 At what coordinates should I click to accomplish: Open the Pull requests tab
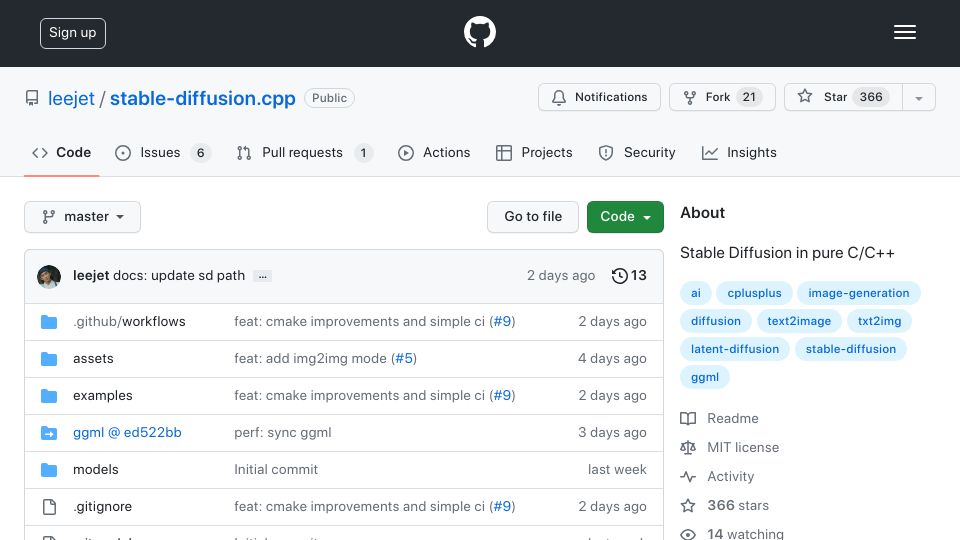point(304,152)
